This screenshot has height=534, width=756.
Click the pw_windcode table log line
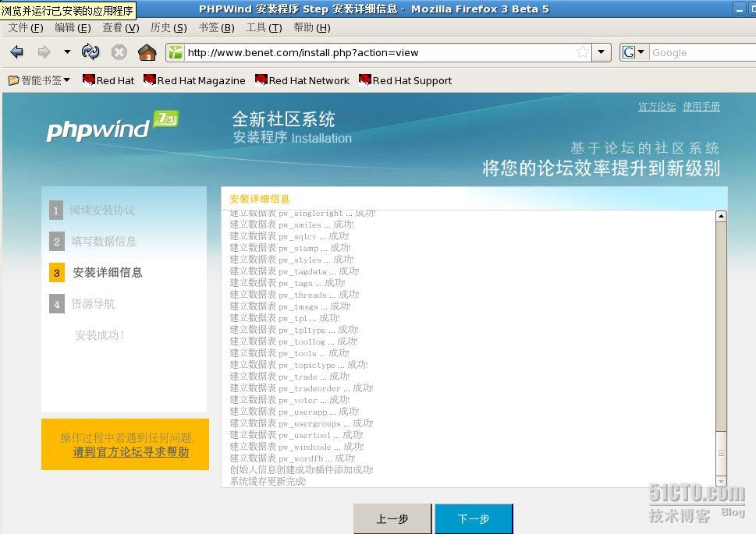[296, 447]
